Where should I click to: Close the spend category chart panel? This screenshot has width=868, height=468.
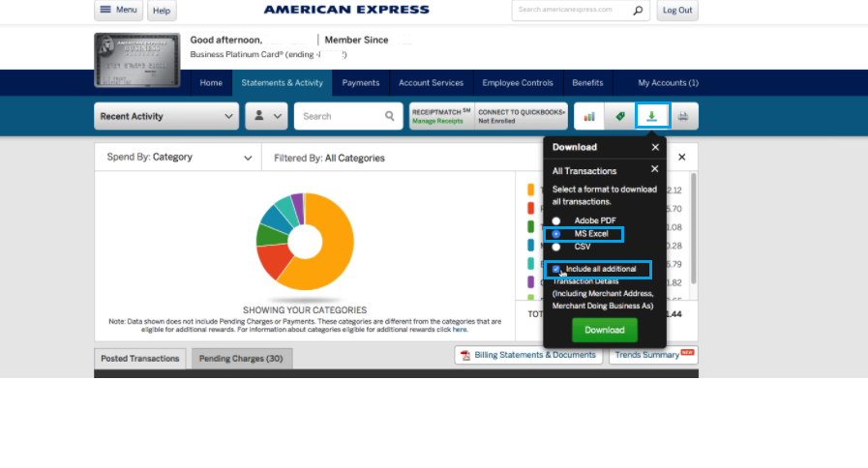(x=682, y=157)
